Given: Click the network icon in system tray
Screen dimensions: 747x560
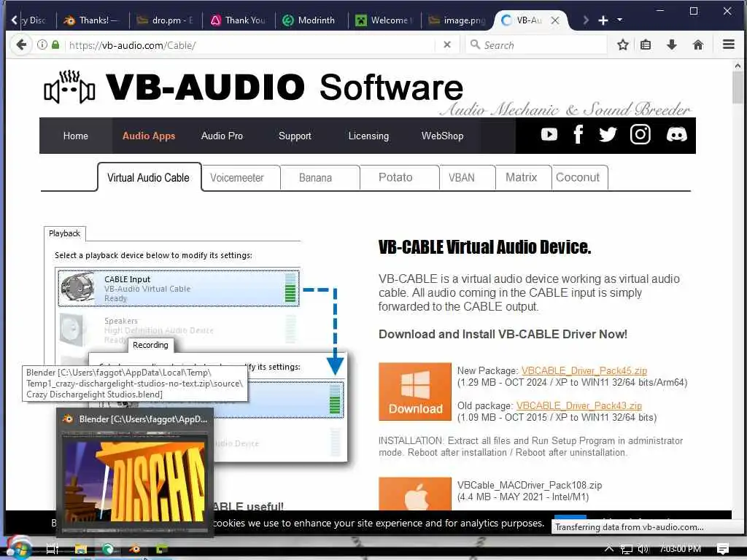Looking at the screenshot, I should 627,550.
